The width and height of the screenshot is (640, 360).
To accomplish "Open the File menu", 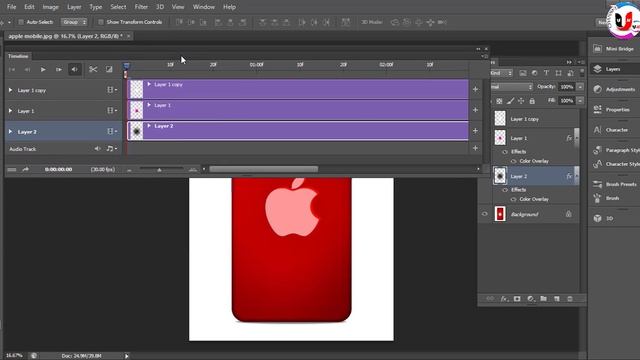I will coord(11,7).
